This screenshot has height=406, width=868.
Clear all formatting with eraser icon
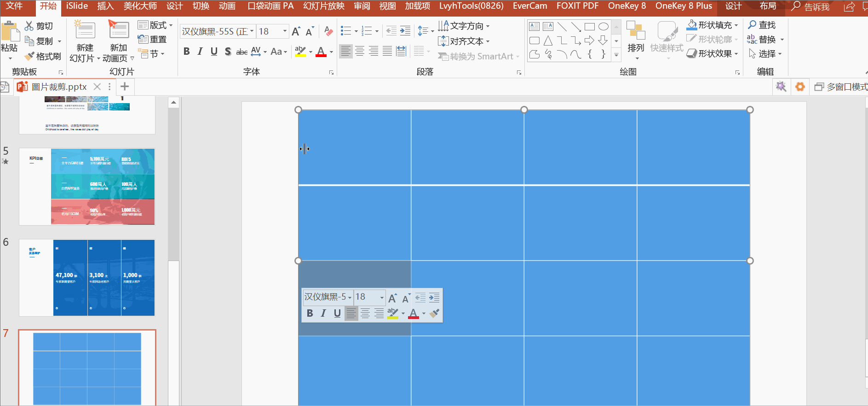[x=328, y=31]
